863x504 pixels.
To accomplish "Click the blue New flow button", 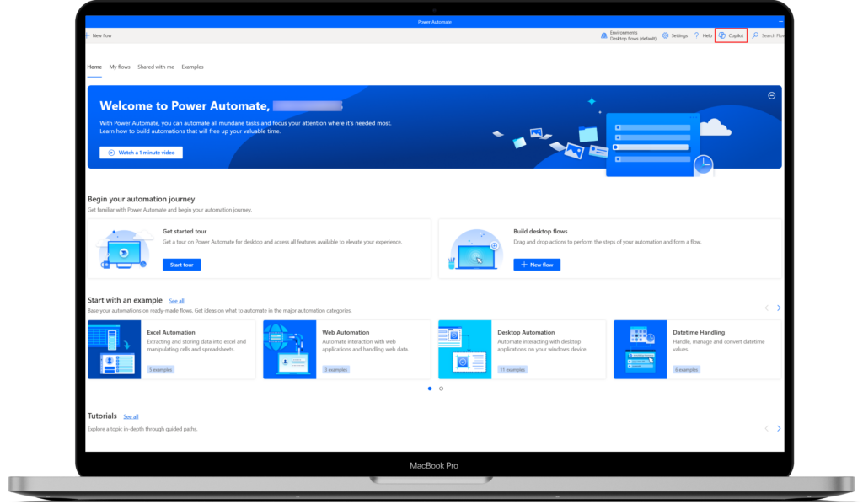I will (x=537, y=265).
